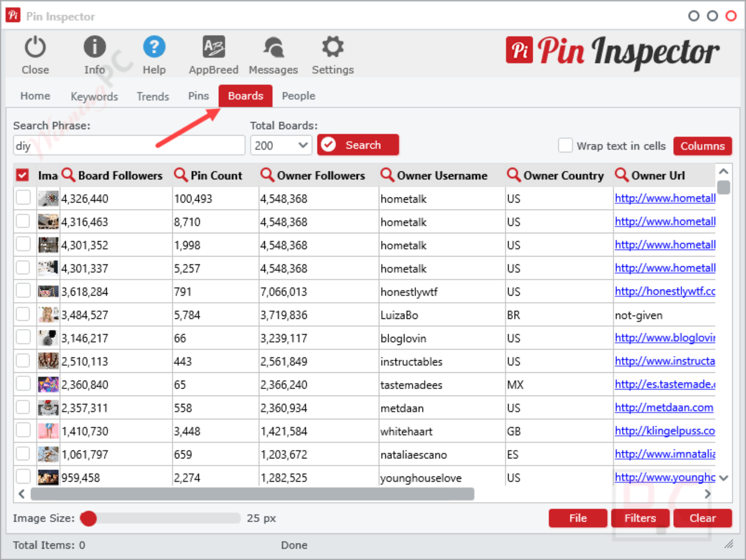
Task: Check the whitehaart row checkbox
Action: coord(23,431)
